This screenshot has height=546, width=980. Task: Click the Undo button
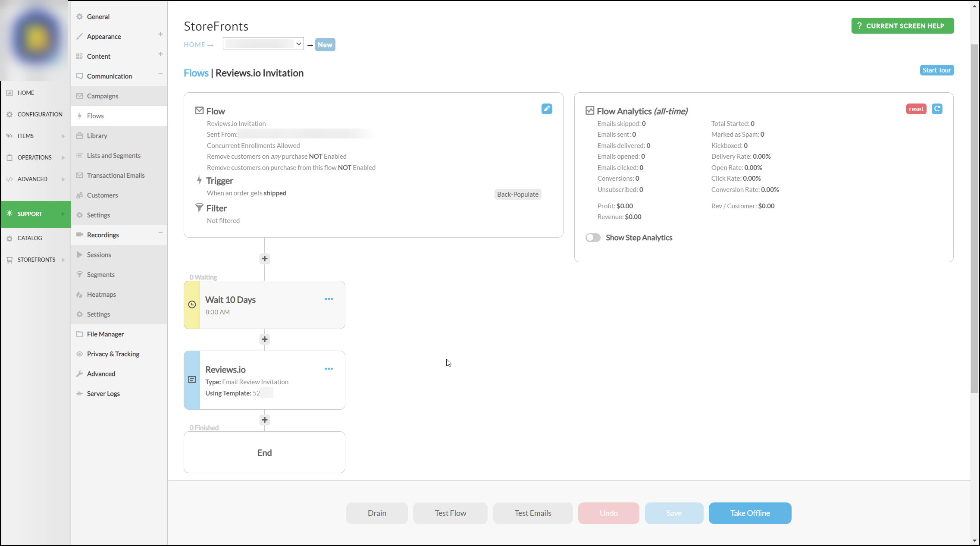point(608,513)
